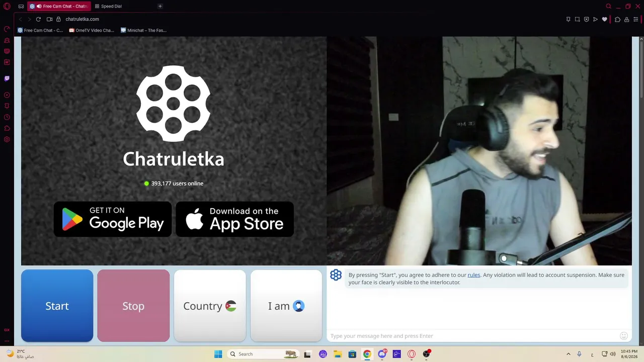Switch to the Speed Dial tab
644x362 pixels.
pyautogui.click(x=109, y=6)
